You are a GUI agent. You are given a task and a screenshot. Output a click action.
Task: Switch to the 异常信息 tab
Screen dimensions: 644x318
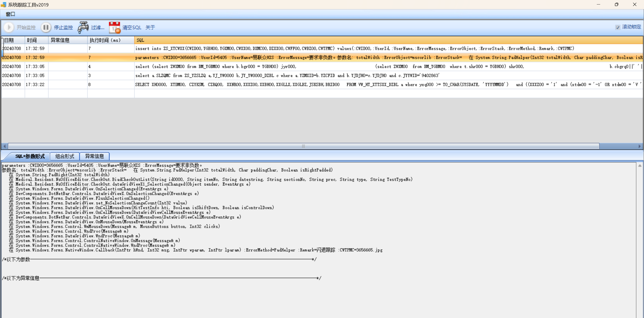[x=94, y=156]
